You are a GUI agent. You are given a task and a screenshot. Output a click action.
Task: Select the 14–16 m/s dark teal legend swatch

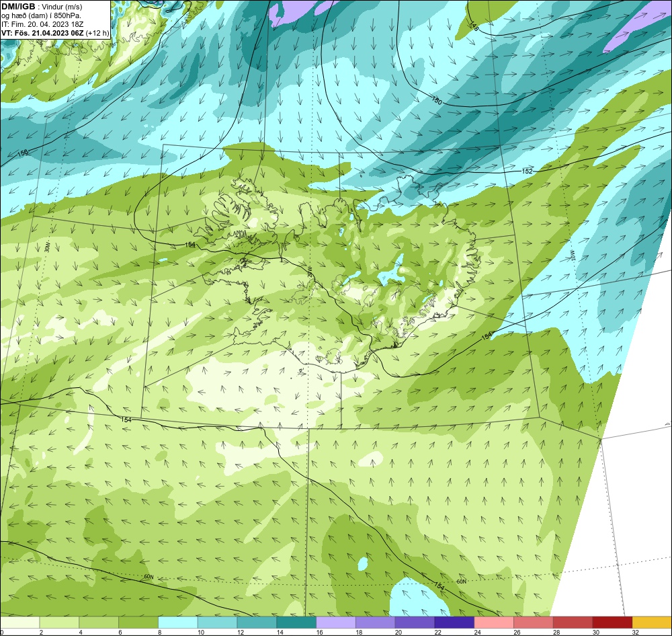click(296, 623)
